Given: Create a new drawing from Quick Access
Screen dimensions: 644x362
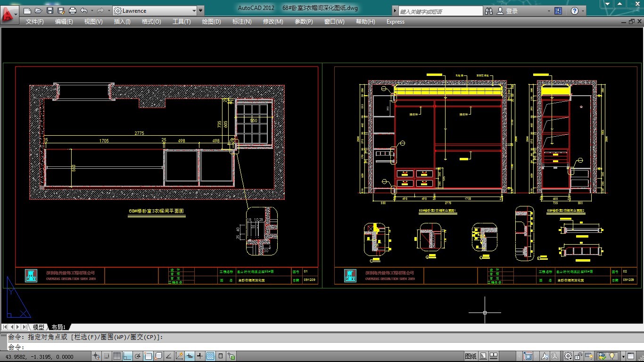Looking at the screenshot, I should click(27, 10).
